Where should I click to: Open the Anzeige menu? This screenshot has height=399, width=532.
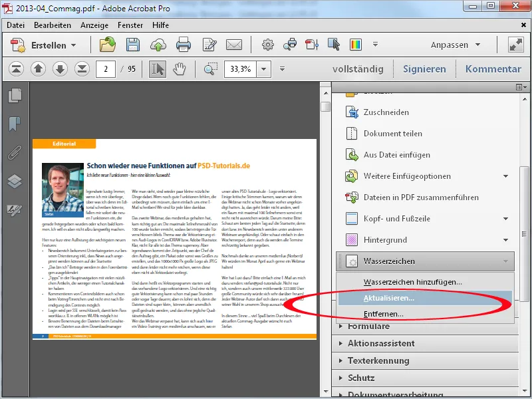pyautogui.click(x=94, y=25)
